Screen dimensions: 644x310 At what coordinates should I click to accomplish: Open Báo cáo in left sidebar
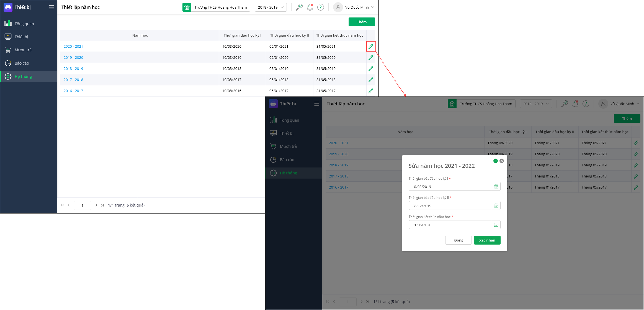click(22, 63)
